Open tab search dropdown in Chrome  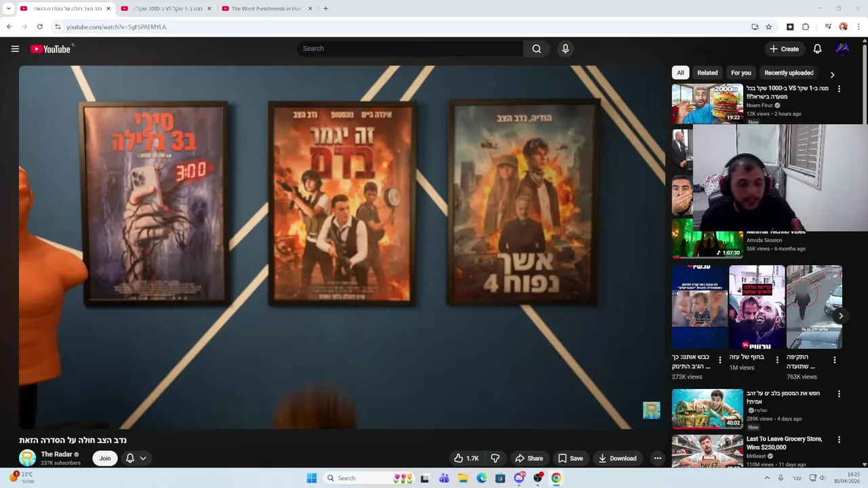click(x=8, y=9)
